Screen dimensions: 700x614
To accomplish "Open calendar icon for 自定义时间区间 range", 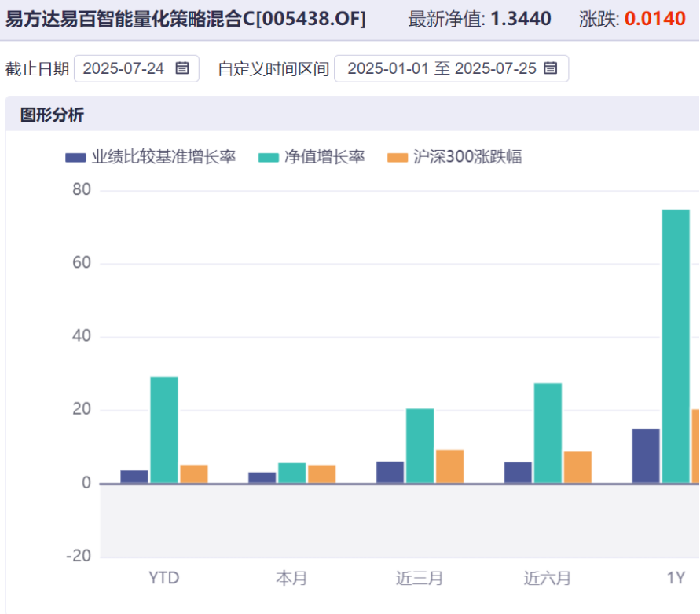I will point(551,68).
